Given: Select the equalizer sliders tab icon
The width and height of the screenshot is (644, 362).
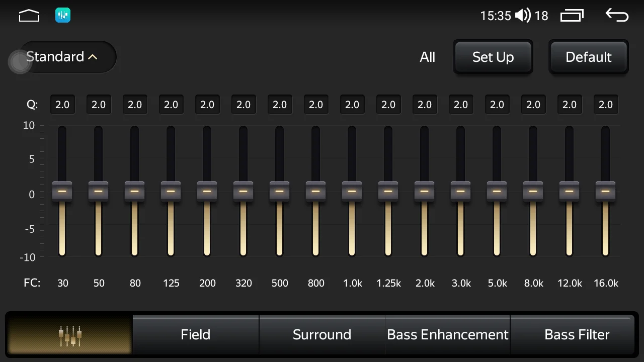Looking at the screenshot, I should tap(70, 335).
